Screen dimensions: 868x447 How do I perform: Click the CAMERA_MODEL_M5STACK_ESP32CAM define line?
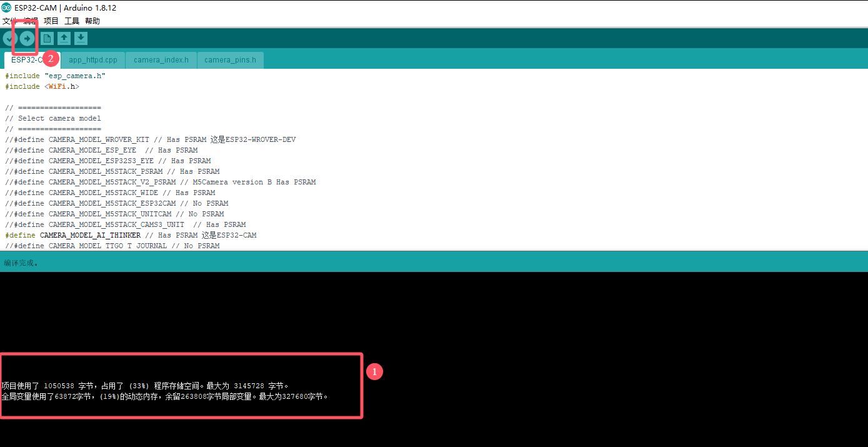[117, 203]
